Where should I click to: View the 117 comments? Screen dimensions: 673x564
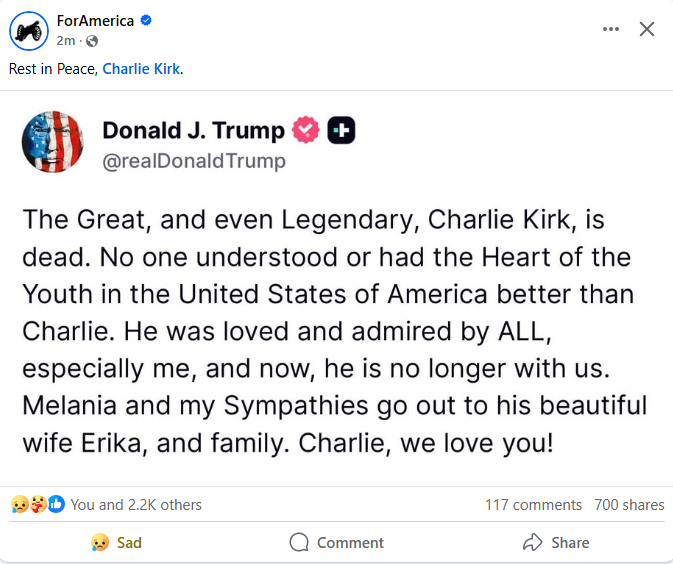[533, 505]
